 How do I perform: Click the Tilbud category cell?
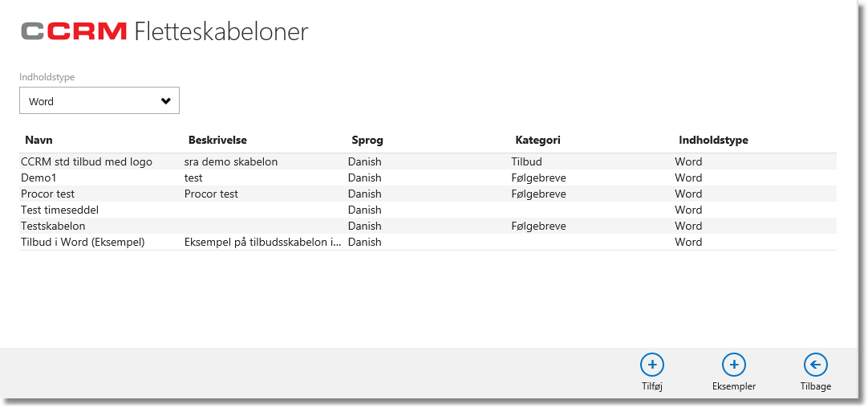coord(526,162)
